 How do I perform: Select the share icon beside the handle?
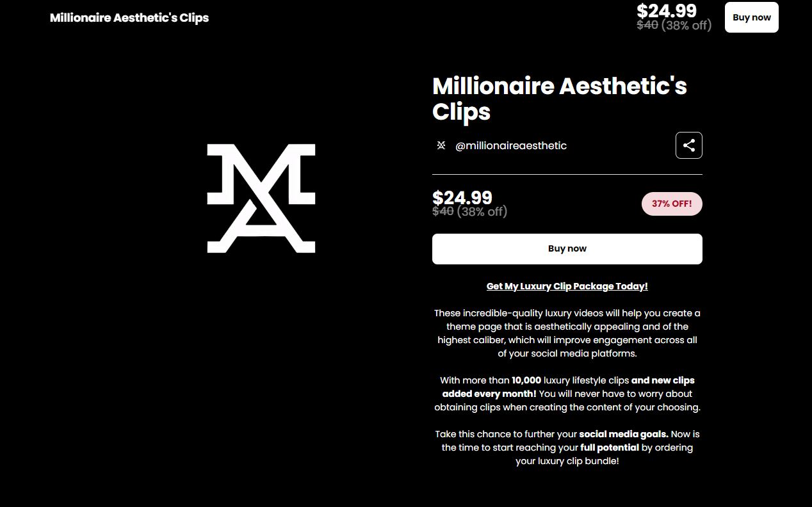coord(689,145)
